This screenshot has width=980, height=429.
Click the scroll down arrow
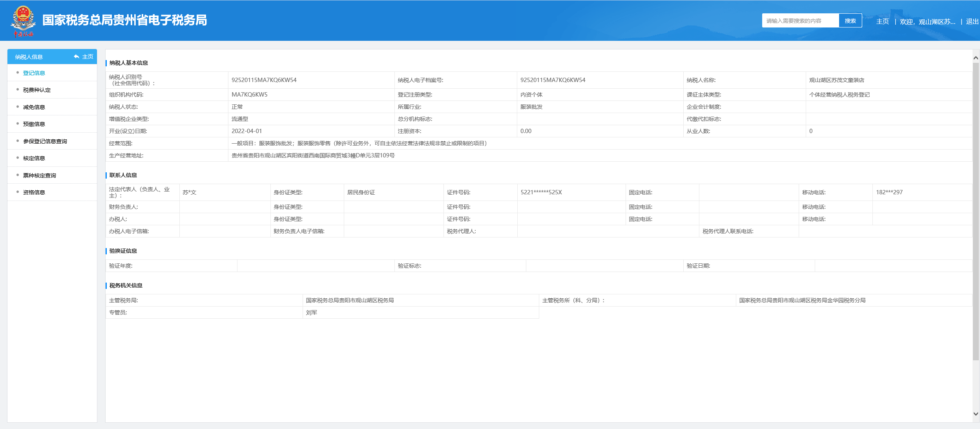[x=976, y=414]
